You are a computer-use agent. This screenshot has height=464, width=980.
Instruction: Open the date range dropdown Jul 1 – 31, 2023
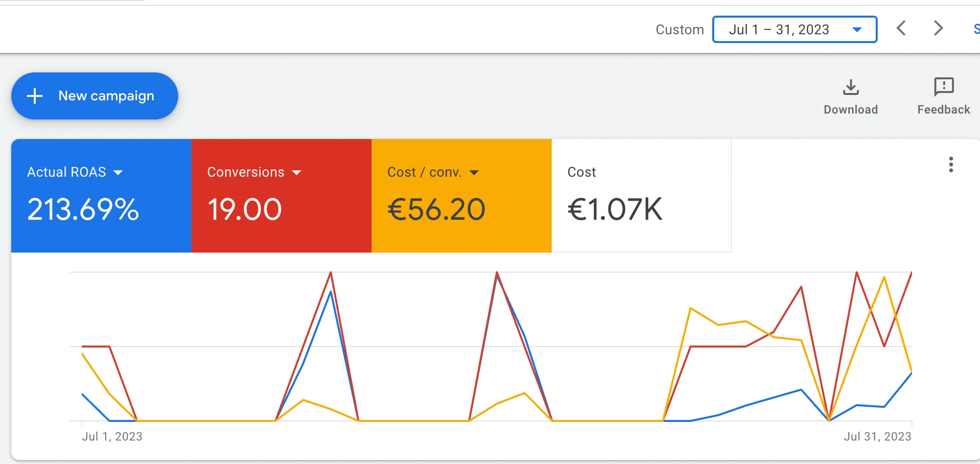click(x=794, y=29)
